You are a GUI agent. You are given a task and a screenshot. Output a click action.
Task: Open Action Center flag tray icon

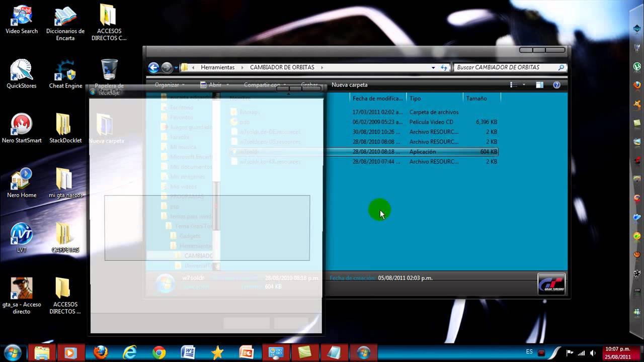570,353
